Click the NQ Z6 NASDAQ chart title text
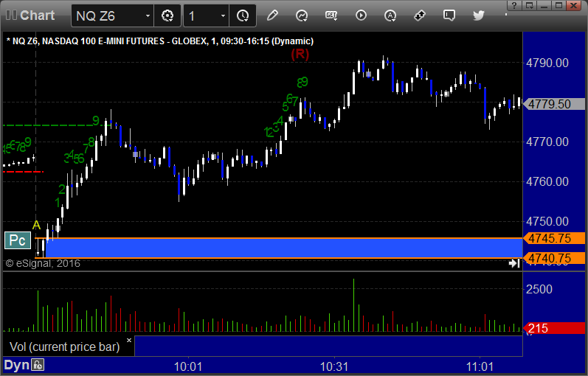The width and height of the screenshot is (588, 376). pyautogui.click(x=160, y=41)
